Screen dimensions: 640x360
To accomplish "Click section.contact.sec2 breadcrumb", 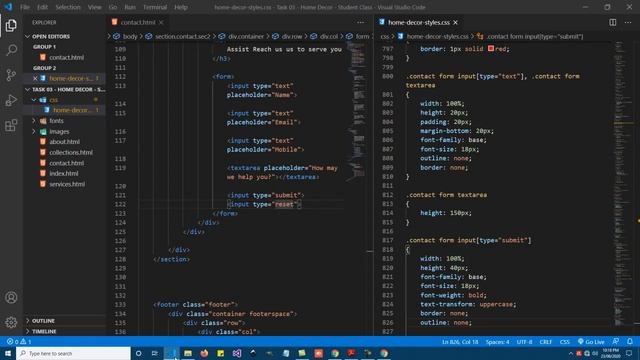I will [182, 36].
